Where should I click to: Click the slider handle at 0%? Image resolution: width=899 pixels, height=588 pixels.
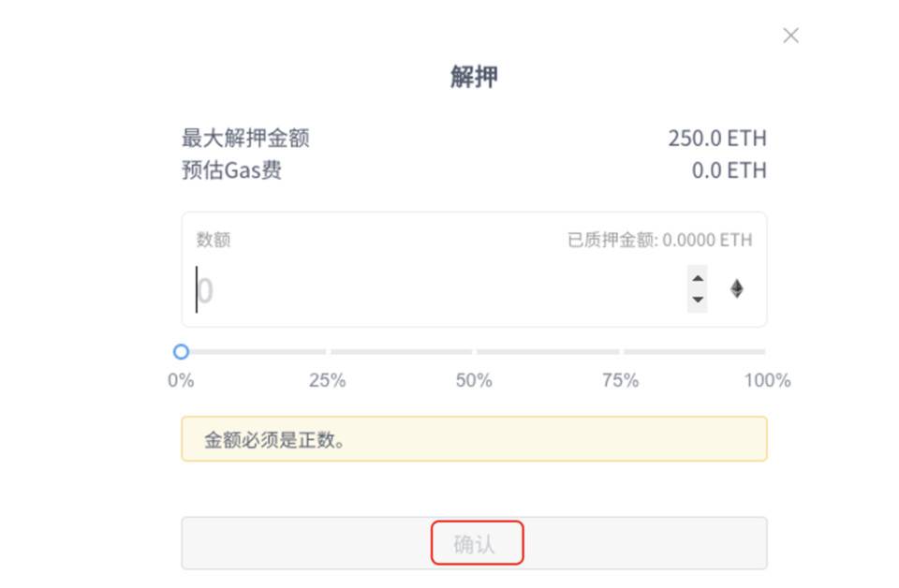click(181, 352)
